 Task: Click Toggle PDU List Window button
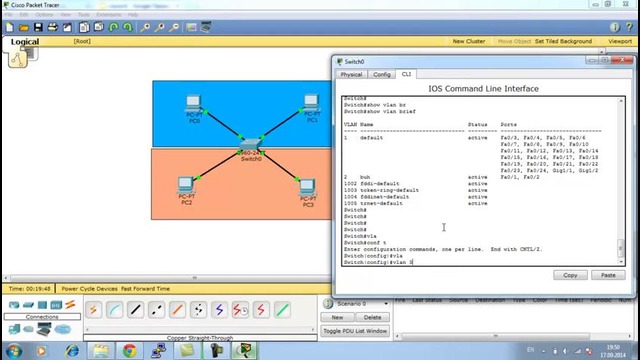(355, 331)
